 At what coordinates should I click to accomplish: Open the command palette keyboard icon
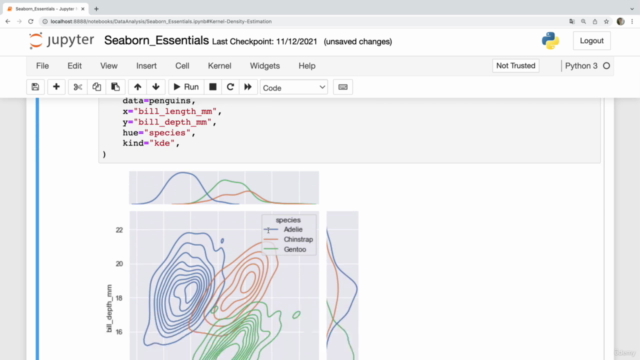click(x=343, y=87)
